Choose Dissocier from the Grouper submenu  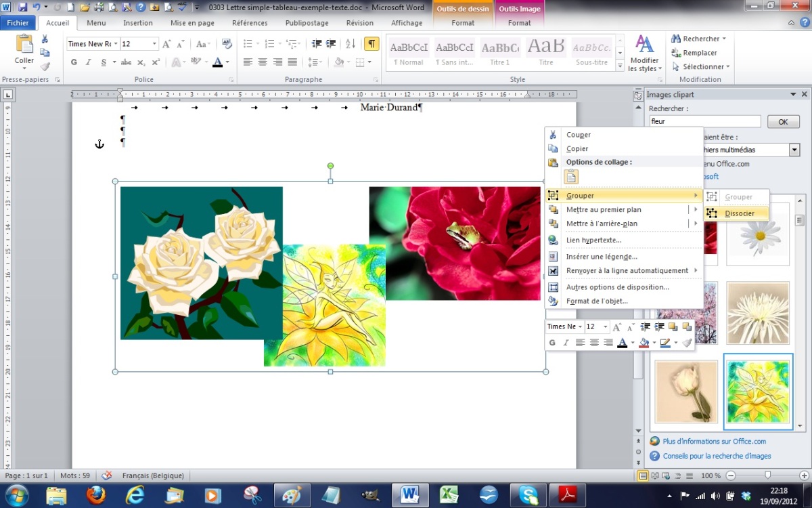(x=737, y=213)
